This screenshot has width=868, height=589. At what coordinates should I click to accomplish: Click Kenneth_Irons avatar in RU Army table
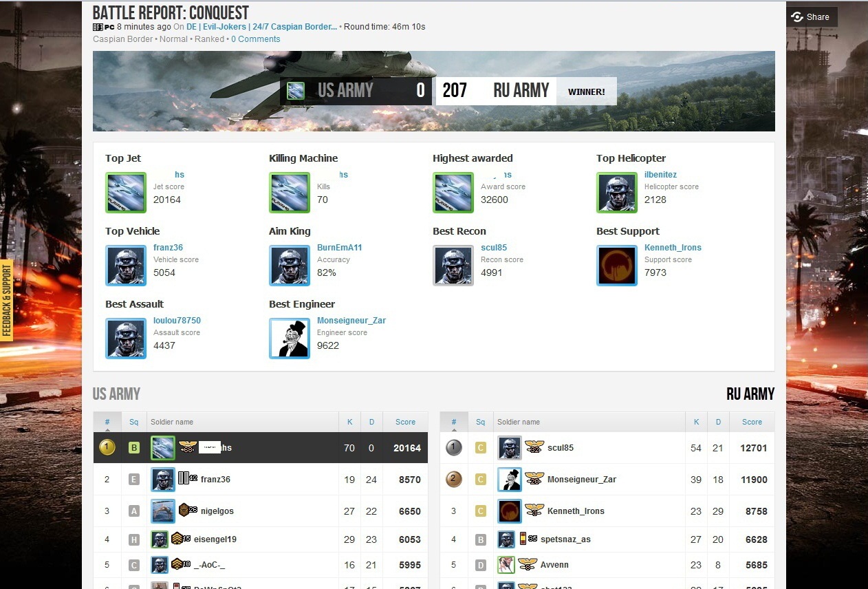pos(510,511)
